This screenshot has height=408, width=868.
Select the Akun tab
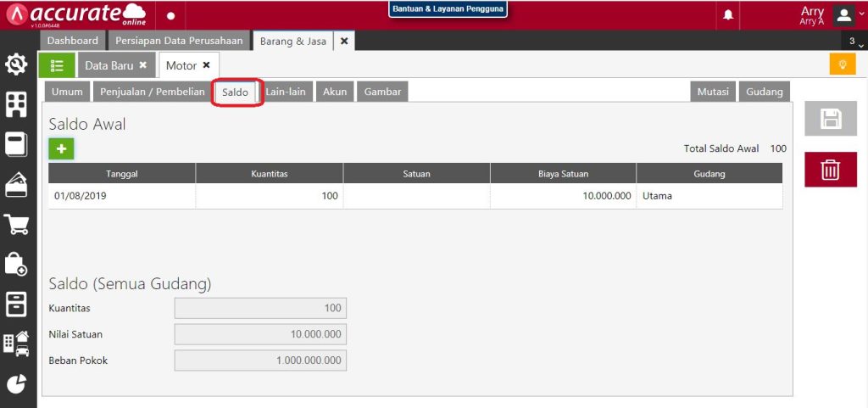pyautogui.click(x=335, y=92)
